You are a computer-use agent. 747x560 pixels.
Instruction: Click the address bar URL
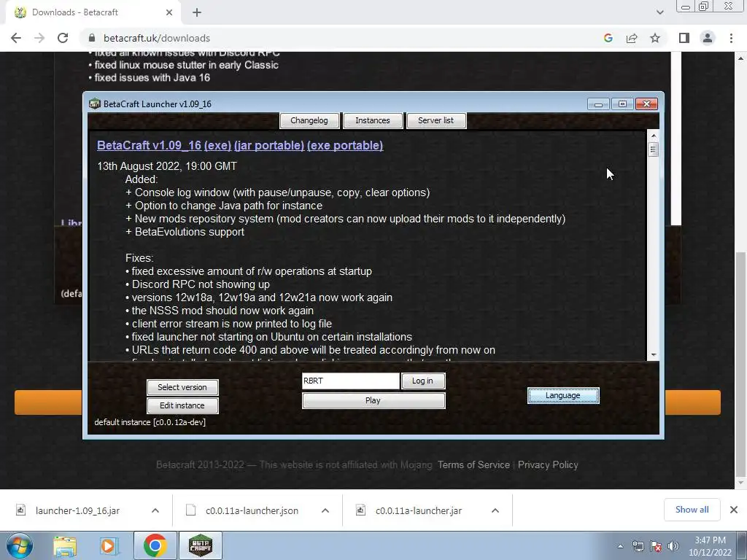click(x=157, y=38)
